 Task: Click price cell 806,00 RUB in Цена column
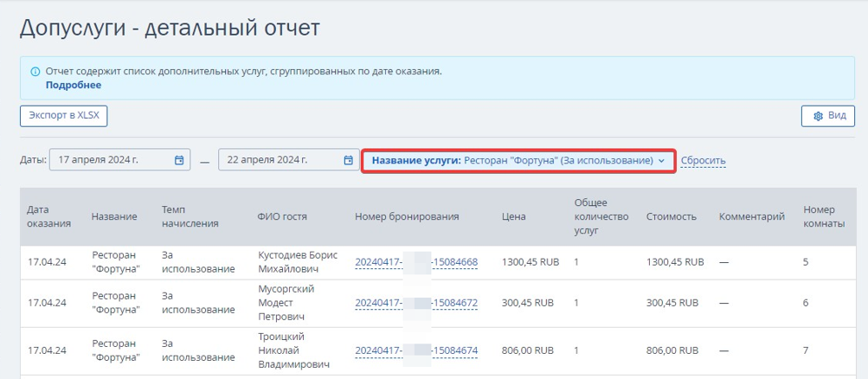pos(528,350)
